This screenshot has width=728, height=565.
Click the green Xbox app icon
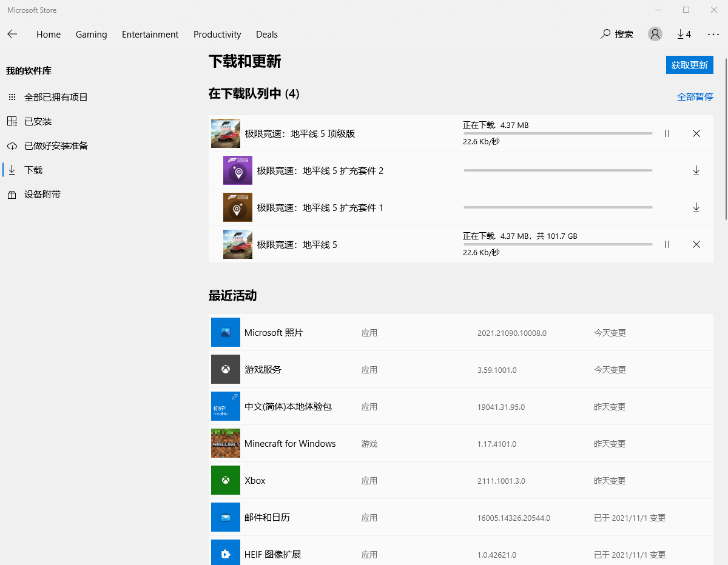pyautogui.click(x=226, y=480)
